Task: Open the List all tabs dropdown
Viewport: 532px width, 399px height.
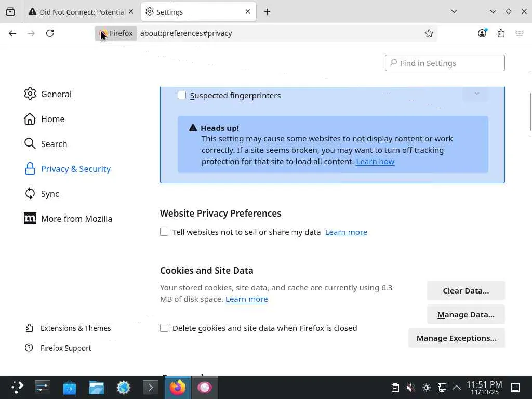Action: tap(454, 11)
